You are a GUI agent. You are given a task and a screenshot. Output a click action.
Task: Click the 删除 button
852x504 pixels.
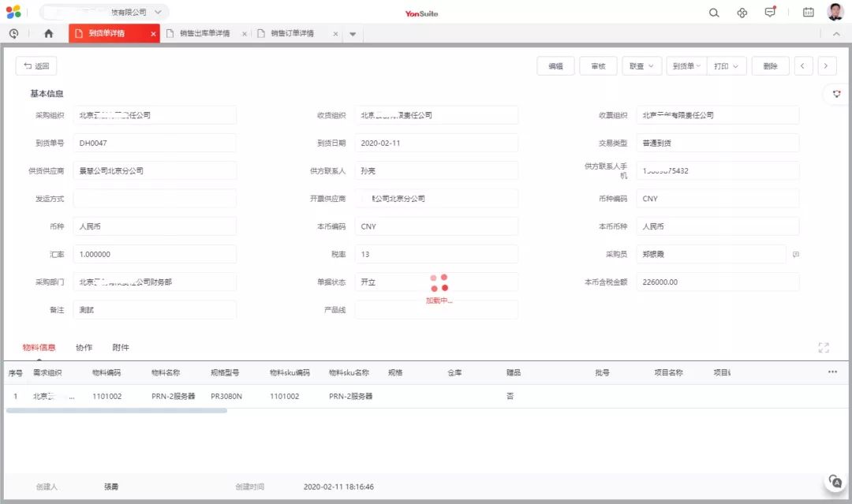[x=770, y=66]
